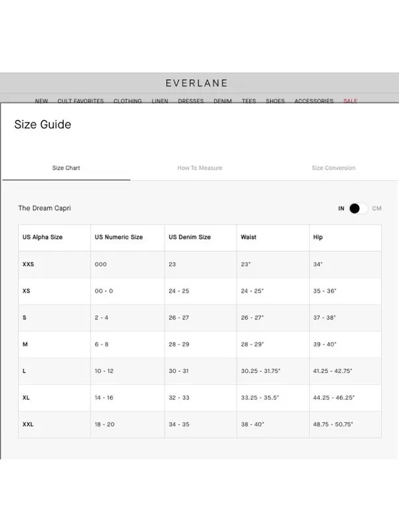Select the XXL size row label
The width and height of the screenshot is (399, 532).
(x=28, y=424)
